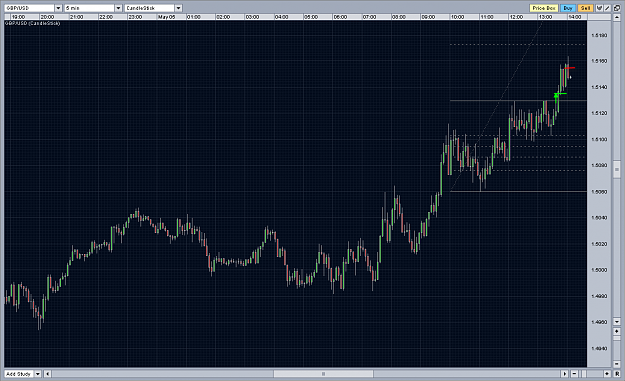625x381 pixels.
Task: Click the orange Sell button
Action: click(x=585, y=8)
